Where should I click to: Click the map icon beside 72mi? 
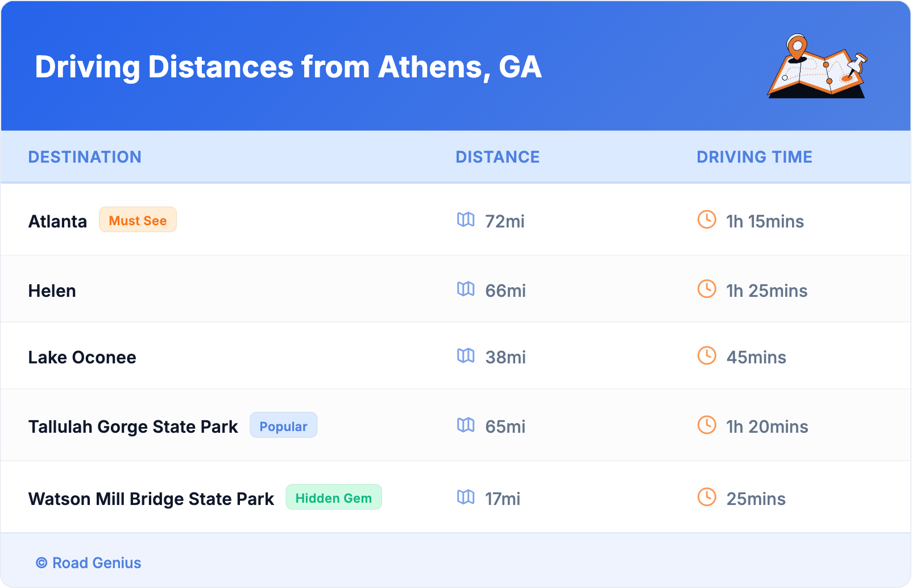coord(466,220)
